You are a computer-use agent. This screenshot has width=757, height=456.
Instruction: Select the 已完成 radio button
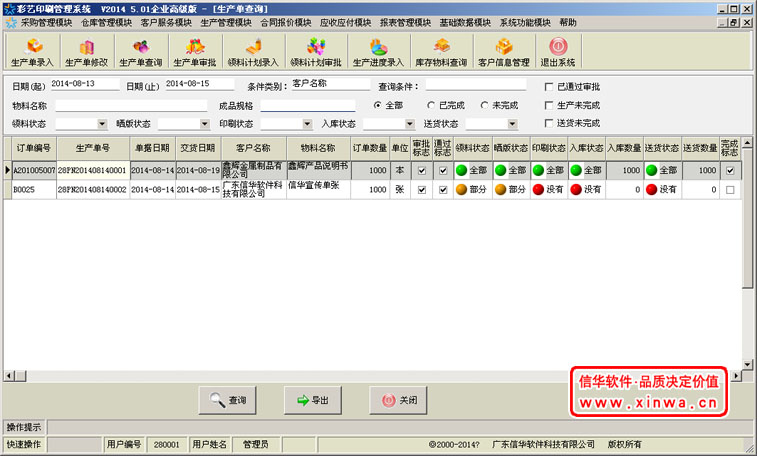pyautogui.click(x=432, y=105)
